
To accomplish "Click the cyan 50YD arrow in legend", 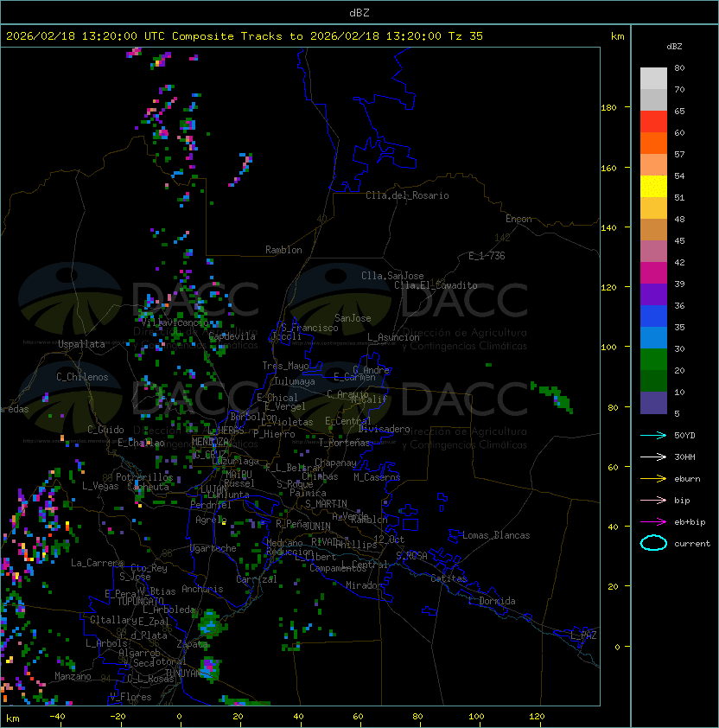I will [653, 435].
